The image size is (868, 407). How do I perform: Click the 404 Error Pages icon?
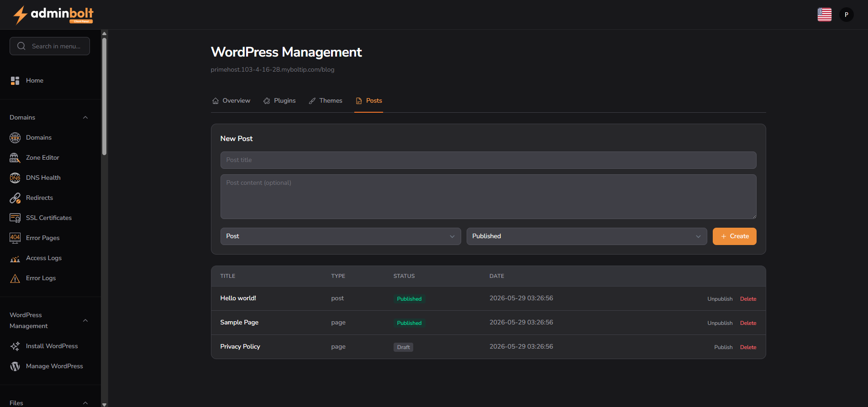tap(15, 238)
